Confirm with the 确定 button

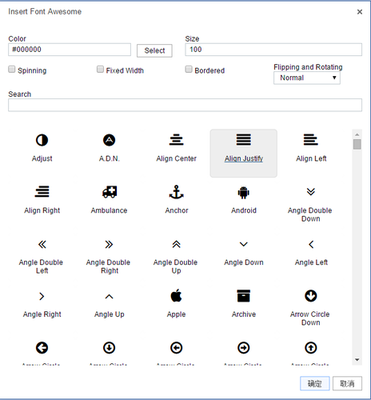(315, 384)
